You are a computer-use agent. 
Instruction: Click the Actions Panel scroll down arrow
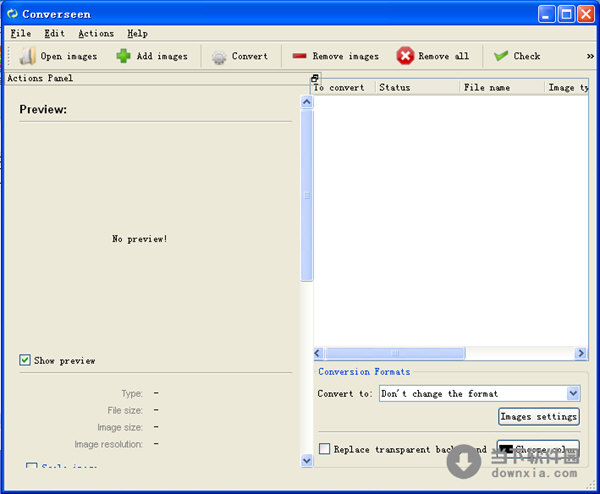[x=307, y=461]
